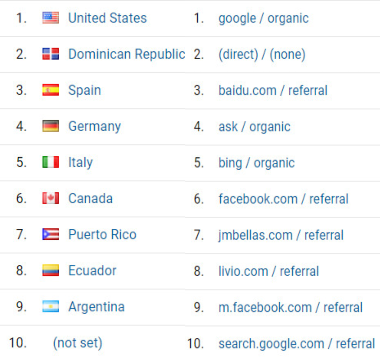The height and width of the screenshot is (360, 380).
Task: Open the baidu.com / referral source
Action: tap(273, 90)
